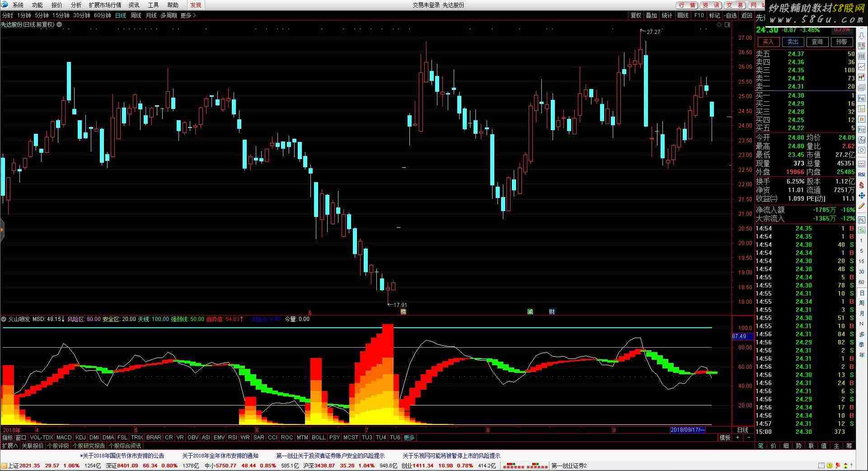Select the candlestick chart icon in right sidebar

(861, 76)
